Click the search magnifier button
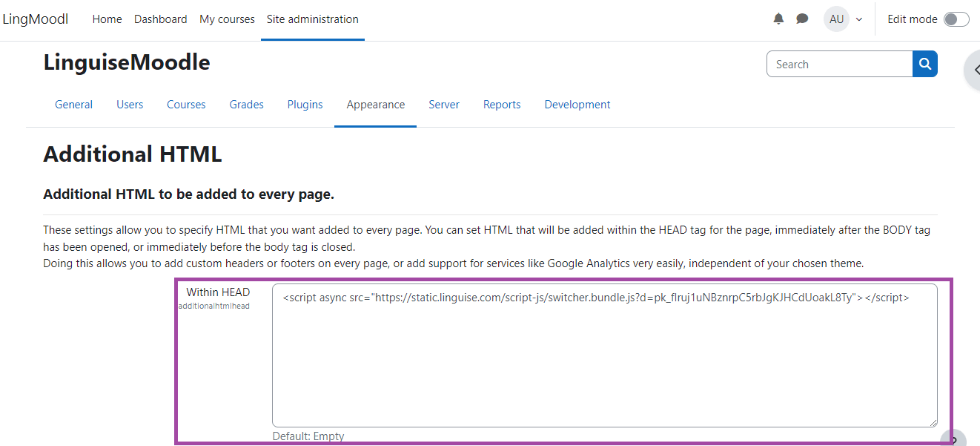This screenshot has width=980, height=446. tap(925, 64)
